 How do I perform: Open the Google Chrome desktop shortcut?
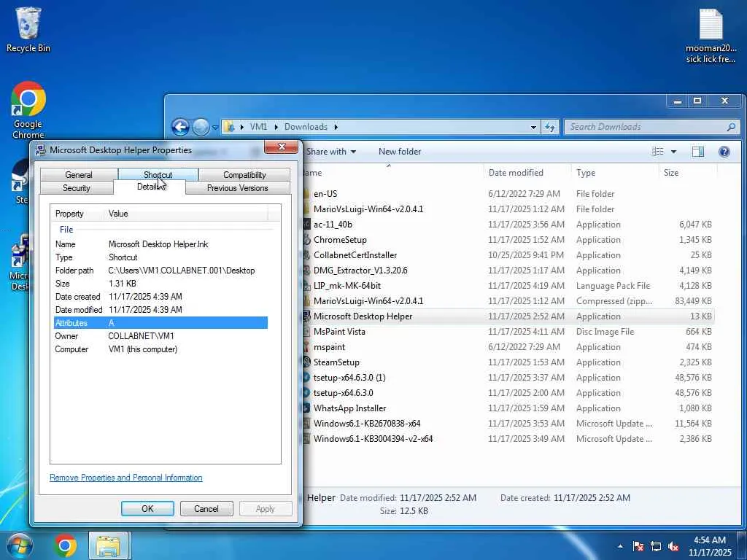[28, 111]
